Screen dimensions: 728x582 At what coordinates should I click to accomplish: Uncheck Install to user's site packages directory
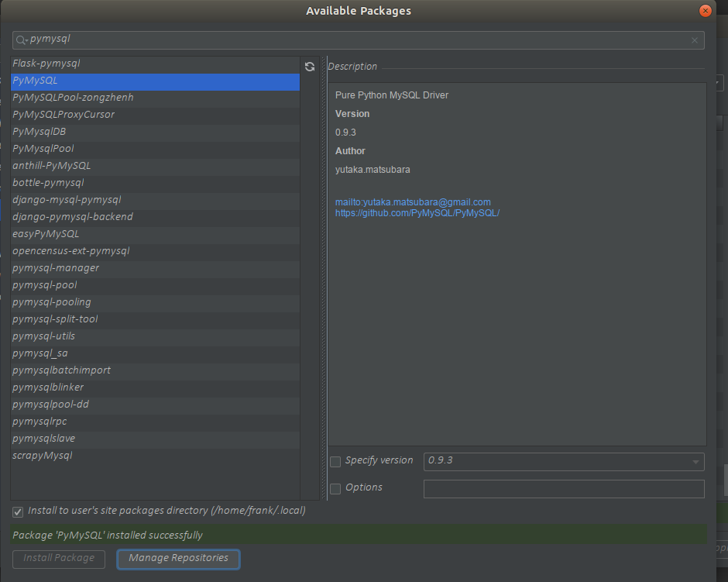18,511
